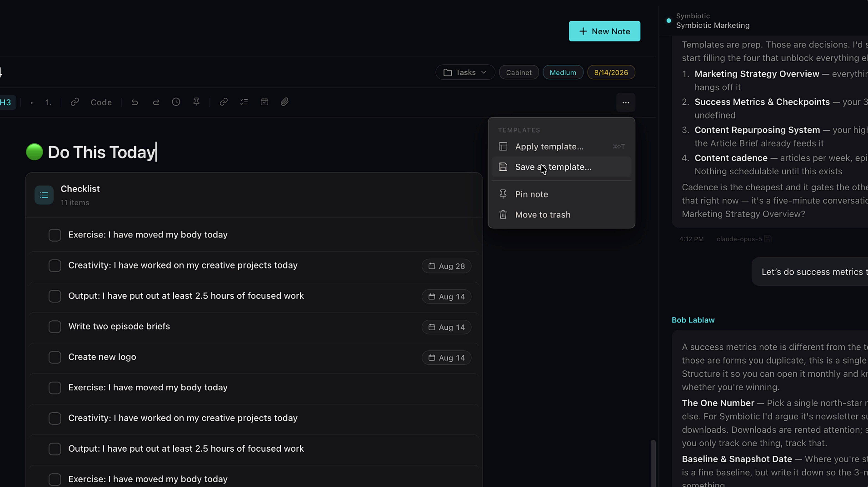The height and width of the screenshot is (487, 868).
Task: Click Symbiotic Marketing chat header
Action: [713, 25]
